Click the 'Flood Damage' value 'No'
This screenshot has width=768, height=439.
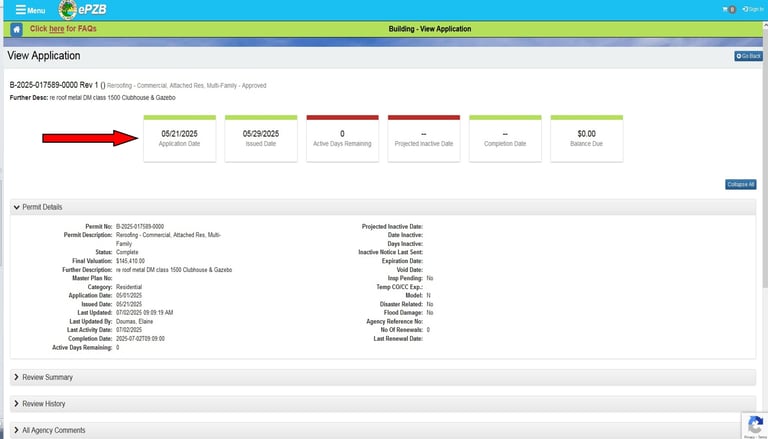[x=430, y=313]
